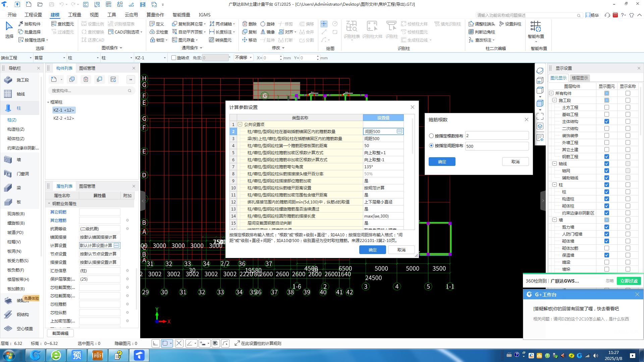This screenshot has height=362, width=644.
Task: Toggle 主体结构 display checkbox
Action: click(606, 121)
